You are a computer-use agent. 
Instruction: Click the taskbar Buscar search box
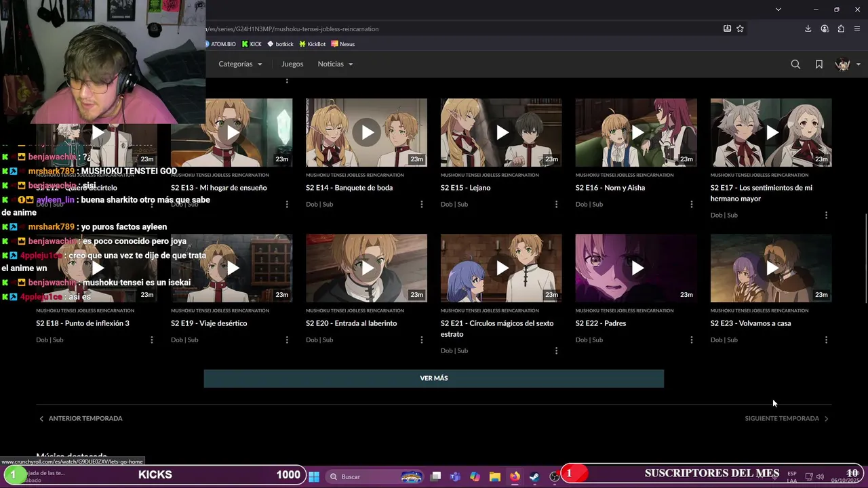point(374,476)
